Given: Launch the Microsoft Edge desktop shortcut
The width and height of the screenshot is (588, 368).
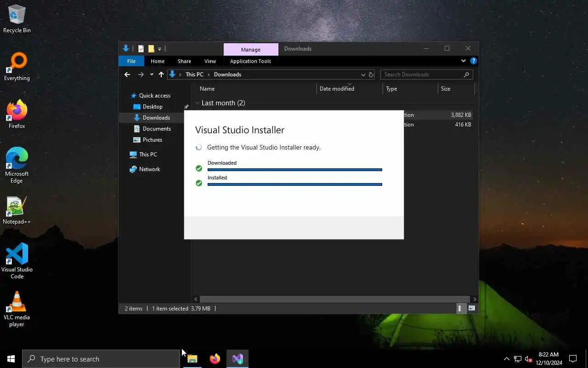Looking at the screenshot, I should pos(17,166).
